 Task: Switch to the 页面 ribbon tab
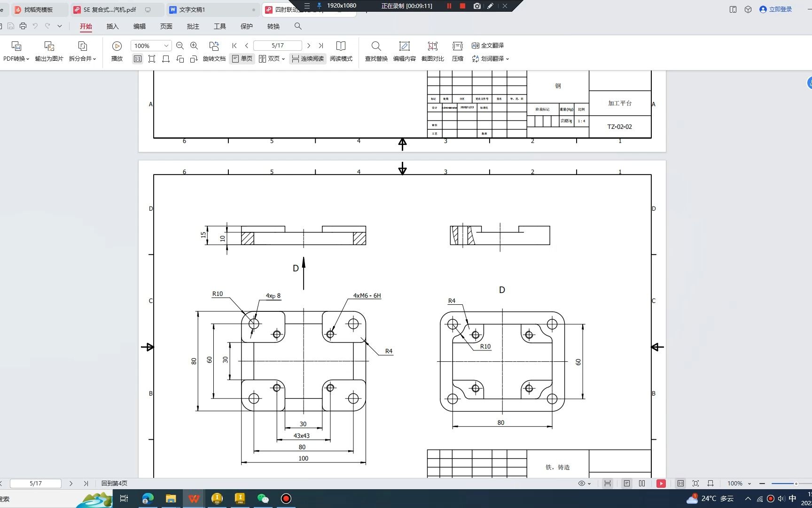point(166,26)
